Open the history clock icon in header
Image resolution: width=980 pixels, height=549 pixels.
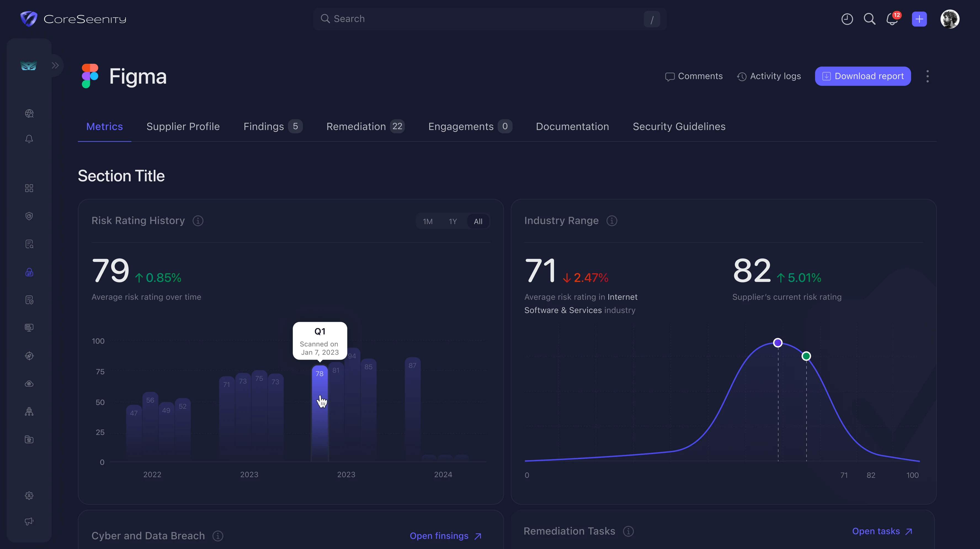pyautogui.click(x=847, y=19)
